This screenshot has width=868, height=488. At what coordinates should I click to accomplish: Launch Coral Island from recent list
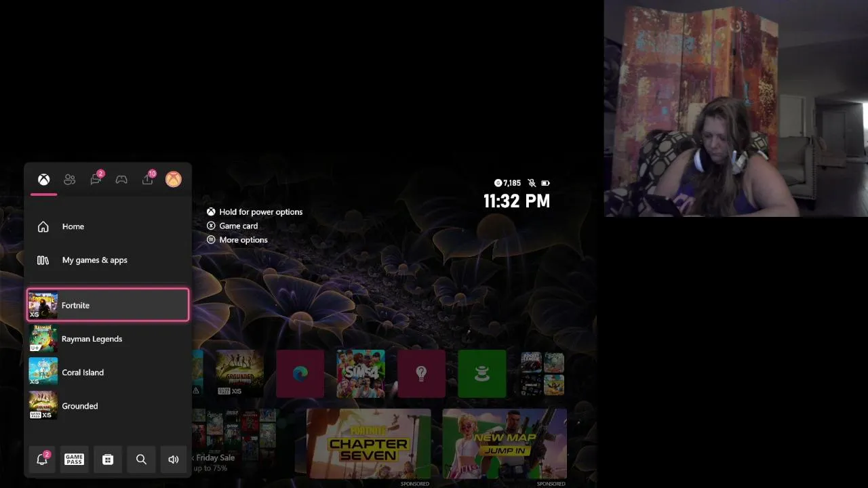click(108, 372)
